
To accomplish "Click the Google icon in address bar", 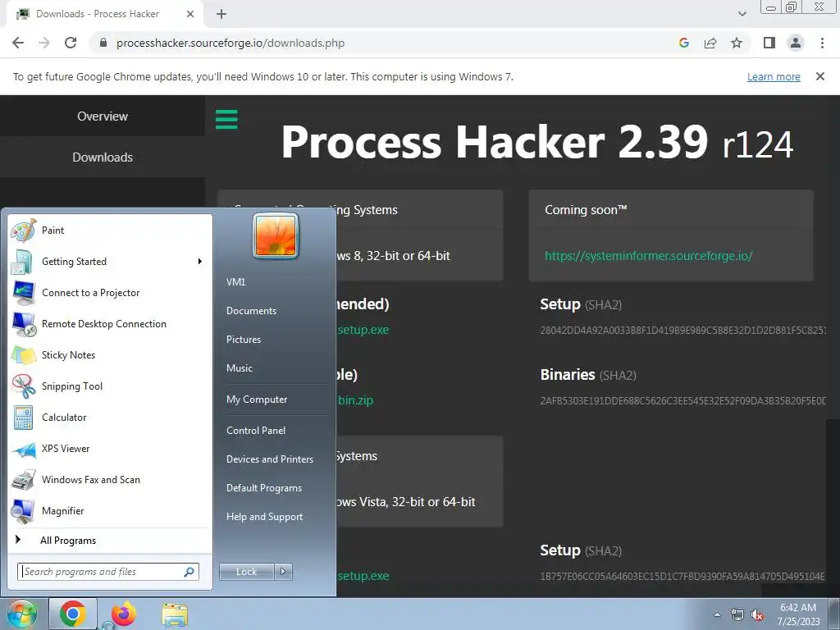I will tap(683, 43).
